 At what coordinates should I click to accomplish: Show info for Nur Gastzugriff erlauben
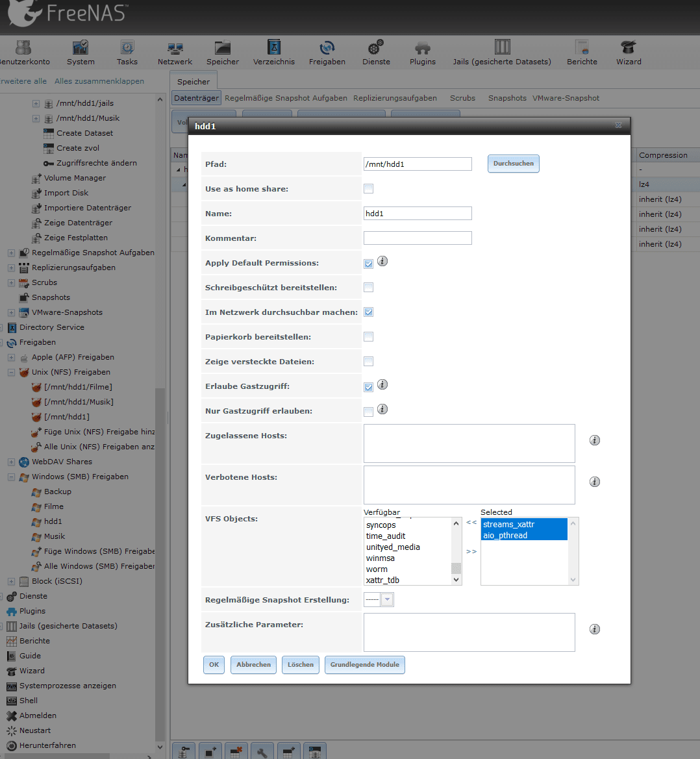coord(382,410)
